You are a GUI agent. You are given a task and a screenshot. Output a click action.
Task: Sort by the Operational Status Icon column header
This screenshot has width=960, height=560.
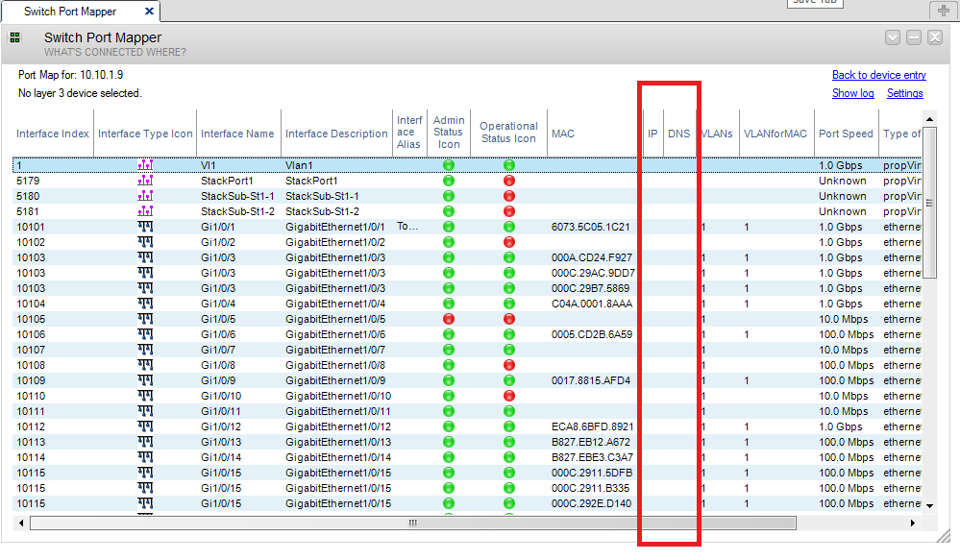(508, 133)
